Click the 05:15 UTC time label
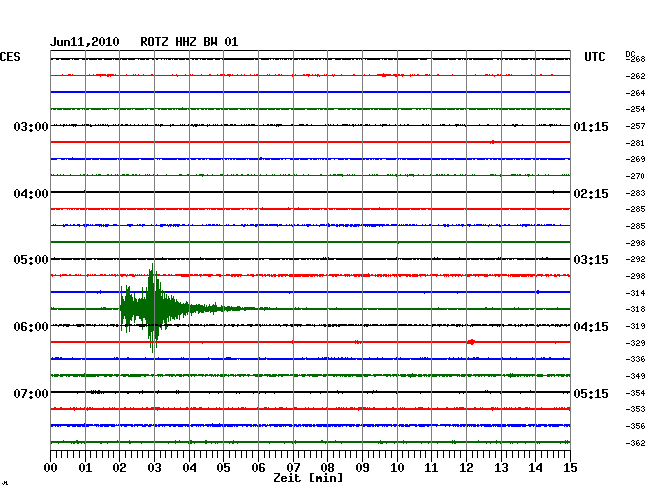 pyautogui.click(x=591, y=393)
